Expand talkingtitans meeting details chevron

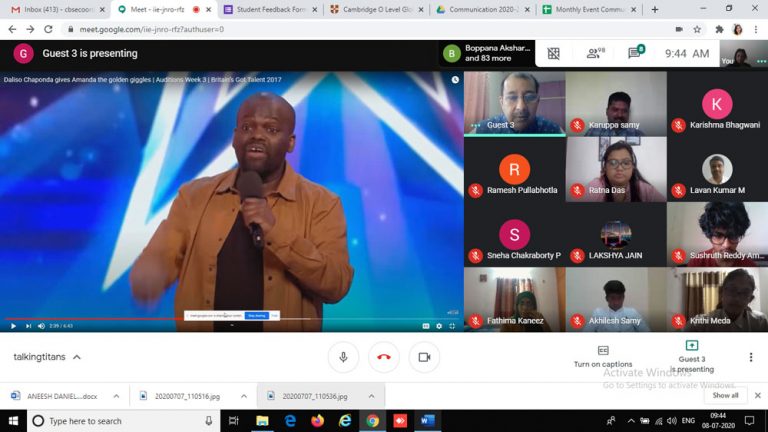point(77,357)
